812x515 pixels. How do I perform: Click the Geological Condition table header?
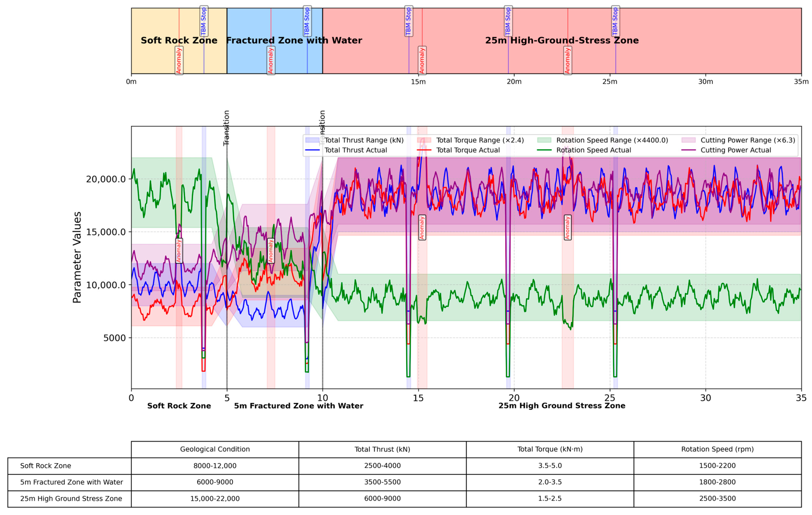(x=215, y=449)
